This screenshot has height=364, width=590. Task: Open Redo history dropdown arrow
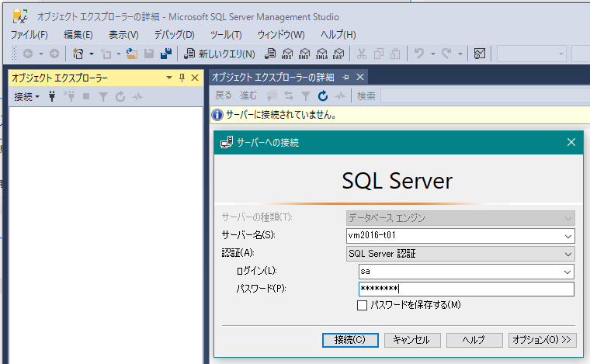click(x=460, y=54)
